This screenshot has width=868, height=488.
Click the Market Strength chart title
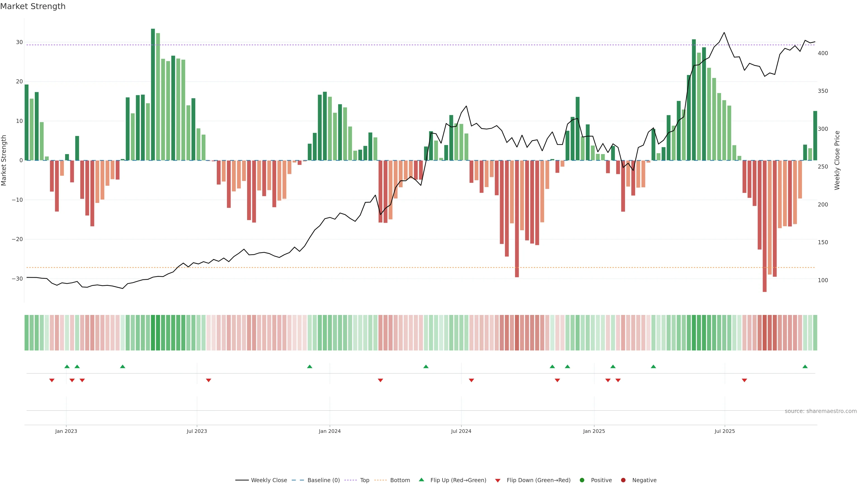point(33,6)
